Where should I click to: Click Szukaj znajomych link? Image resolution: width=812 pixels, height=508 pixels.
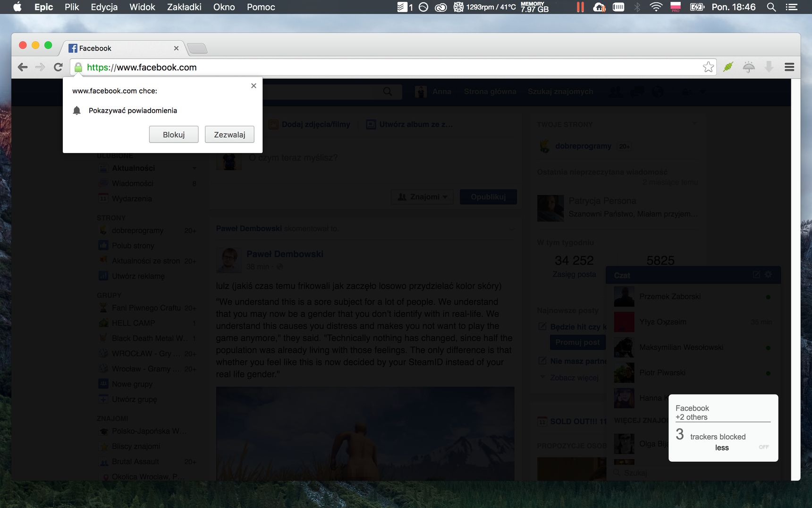[560, 92]
